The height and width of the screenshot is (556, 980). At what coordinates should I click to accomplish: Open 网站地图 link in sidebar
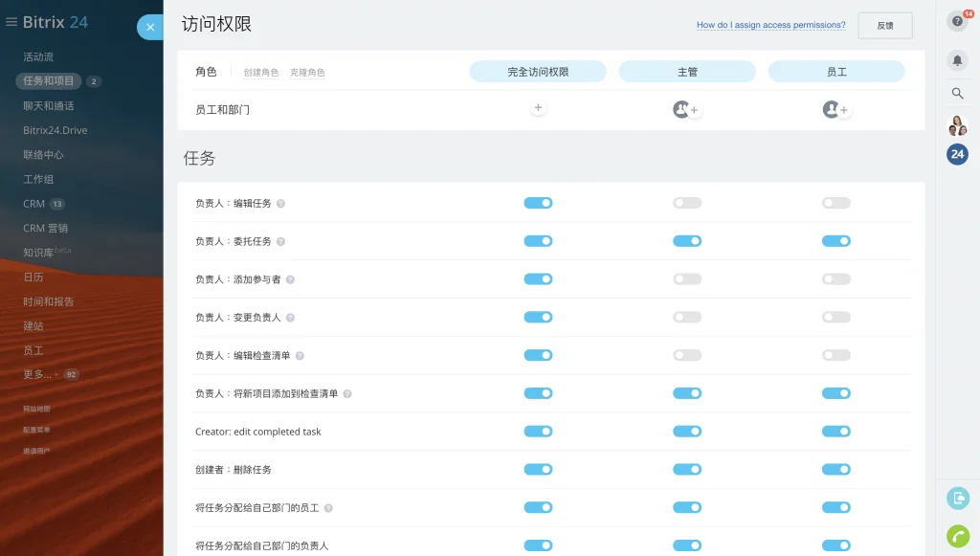36,409
